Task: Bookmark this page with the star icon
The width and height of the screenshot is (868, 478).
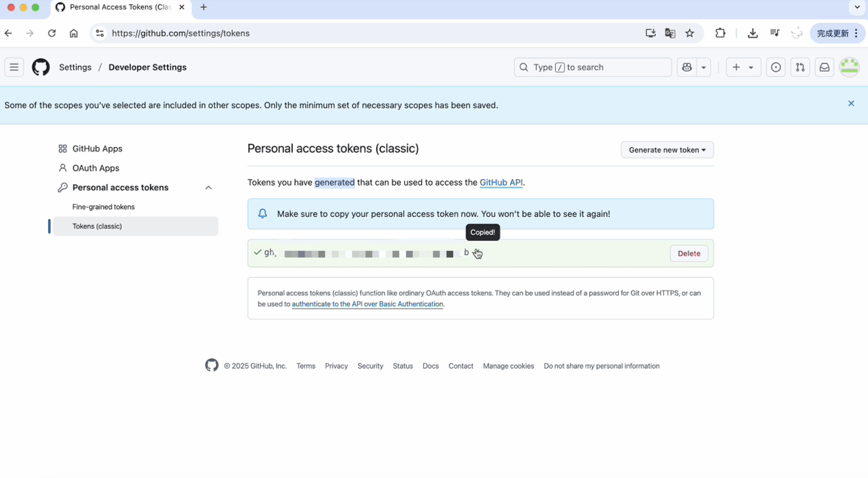Action: tap(690, 33)
